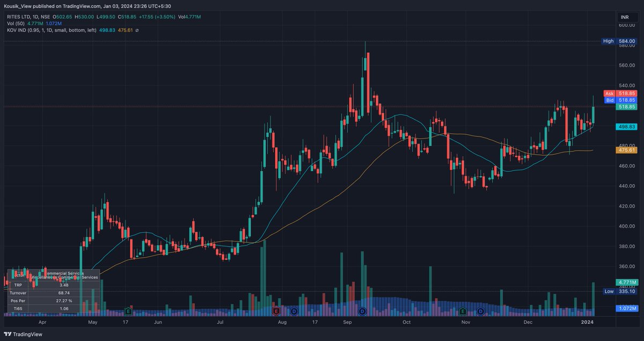Click the empty-set symbol in KOV IND legend
Screen dimensions: 644x341
(x=137, y=31)
